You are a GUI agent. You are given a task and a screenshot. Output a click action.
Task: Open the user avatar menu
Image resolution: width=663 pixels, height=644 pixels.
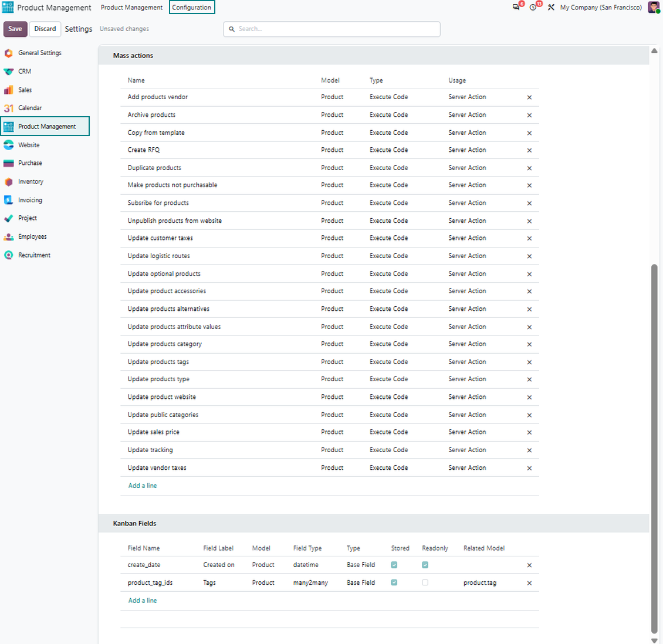[654, 7]
